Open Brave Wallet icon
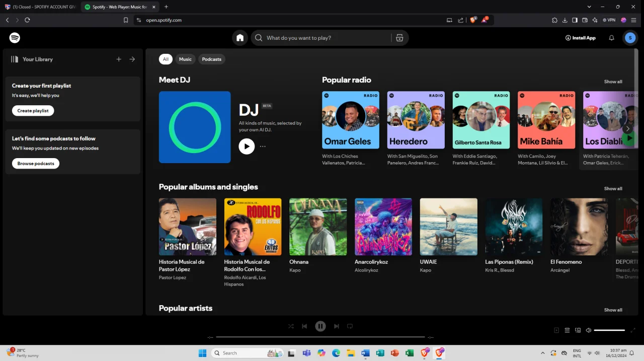Screen dimensions: 644x361 [585, 20]
